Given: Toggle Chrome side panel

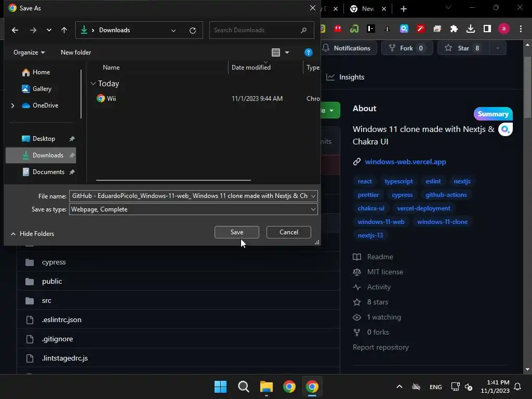Looking at the screenshot, I should (x=487, y=29).
